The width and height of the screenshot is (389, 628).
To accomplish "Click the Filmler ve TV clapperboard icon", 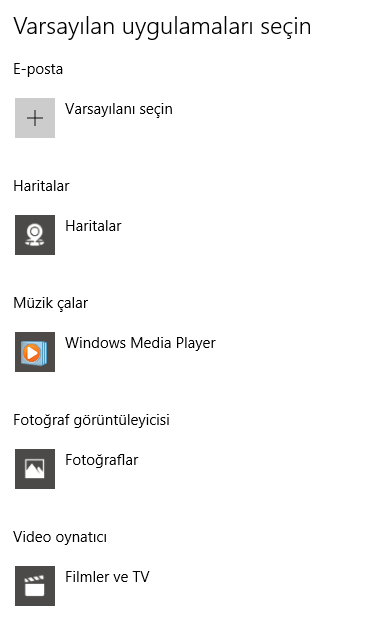I will (x=35, y=586).
